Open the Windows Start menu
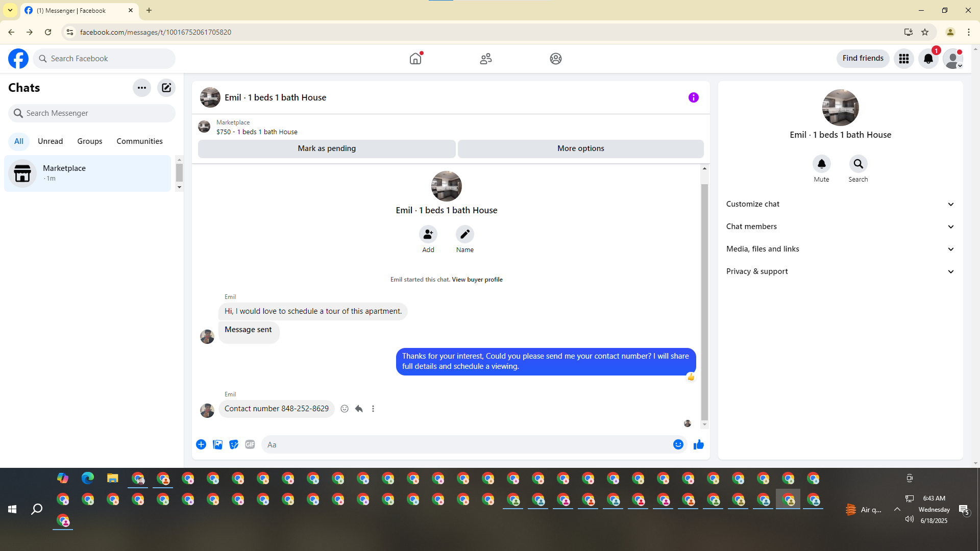Image resolution: width=980 pixels, height=551 pixels. (12, 509)
